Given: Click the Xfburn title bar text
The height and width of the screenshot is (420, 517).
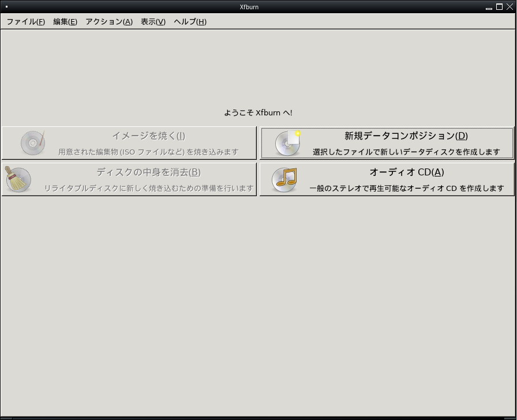Looking at the screenshot, I should pyautogui.click(x=249, y=7).
